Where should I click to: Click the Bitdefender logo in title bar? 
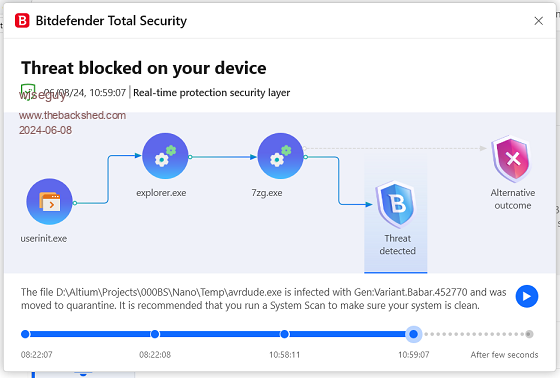(x=22, y=21)
